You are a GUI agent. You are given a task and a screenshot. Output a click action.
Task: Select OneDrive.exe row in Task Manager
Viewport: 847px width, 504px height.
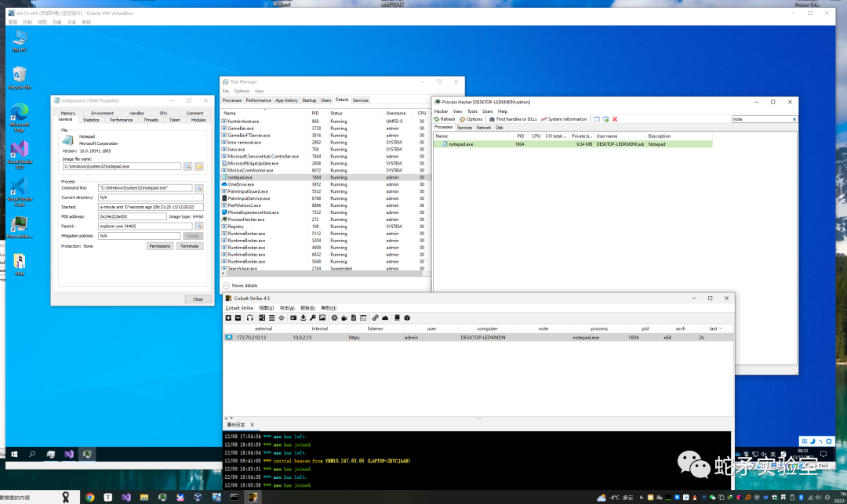click(324, 184)
